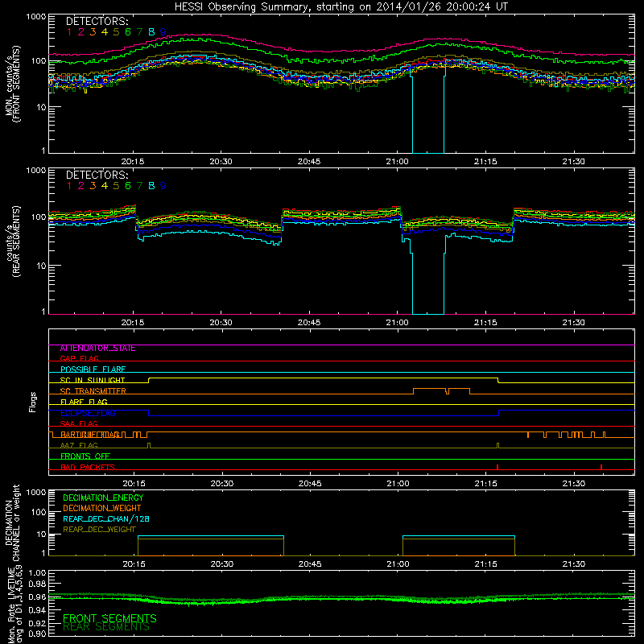Click the 20:15 tick label under the Flags plot

[134, 484]
